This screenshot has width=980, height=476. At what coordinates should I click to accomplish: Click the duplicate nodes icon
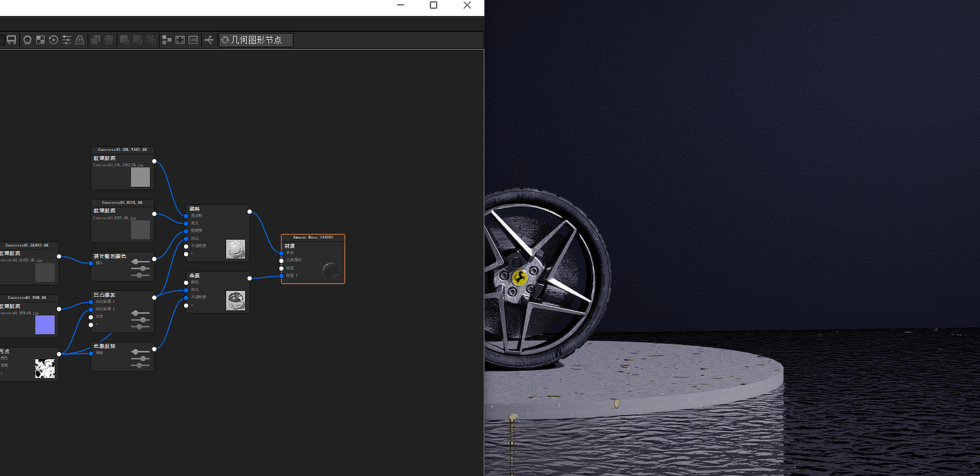[96, 41]
